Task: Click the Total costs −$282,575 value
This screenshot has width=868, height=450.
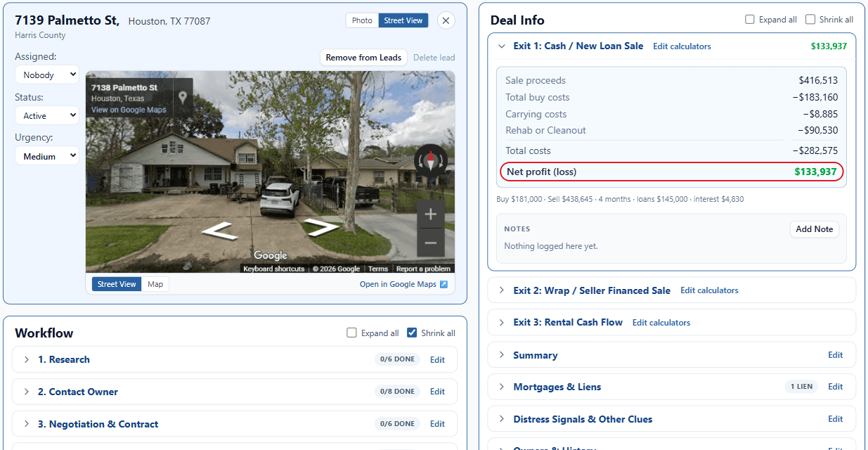Action: coord(815,150)
